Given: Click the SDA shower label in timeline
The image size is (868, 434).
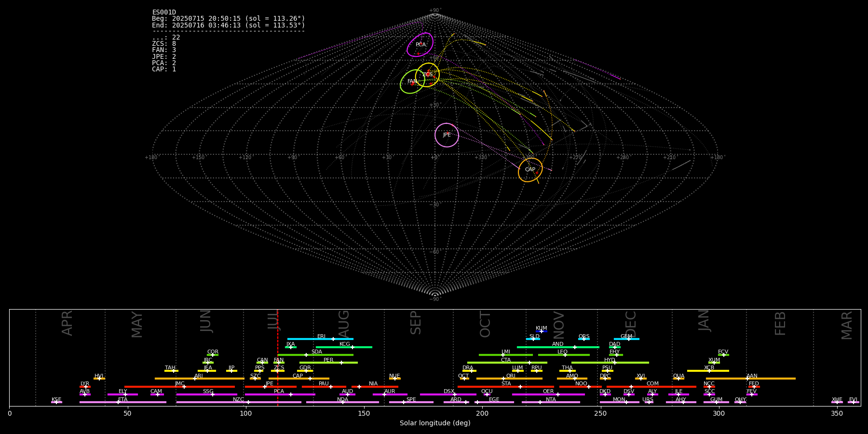Looking at the screenshot, I should click(317, 352).
